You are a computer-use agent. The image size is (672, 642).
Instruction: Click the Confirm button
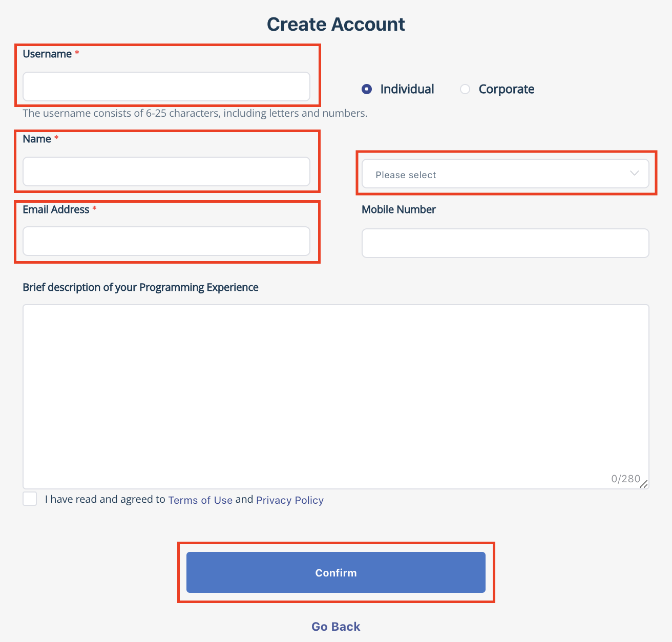click(336, 572)
